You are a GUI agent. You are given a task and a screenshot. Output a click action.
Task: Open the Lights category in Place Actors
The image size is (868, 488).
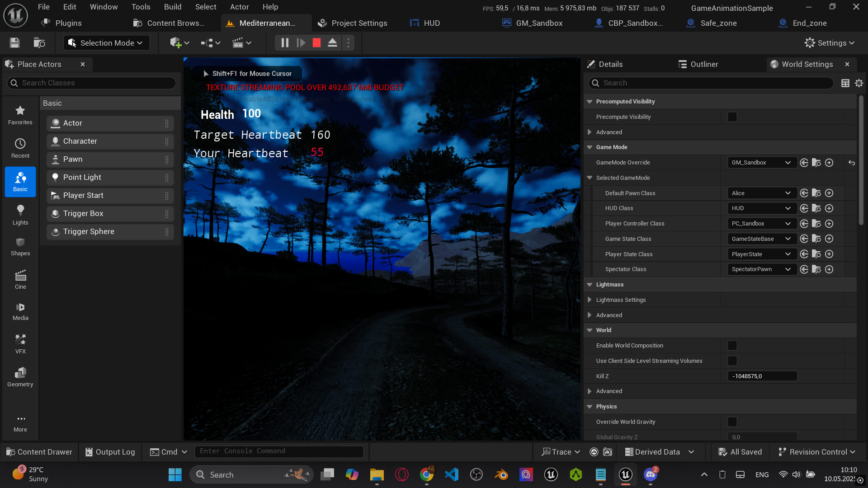point(20,215)
